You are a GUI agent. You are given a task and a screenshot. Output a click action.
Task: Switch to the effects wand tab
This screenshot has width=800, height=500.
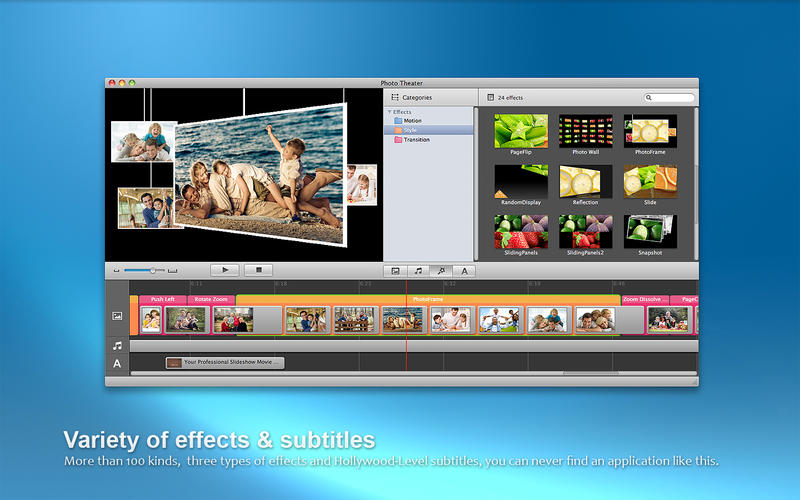(x=441, y=271)
